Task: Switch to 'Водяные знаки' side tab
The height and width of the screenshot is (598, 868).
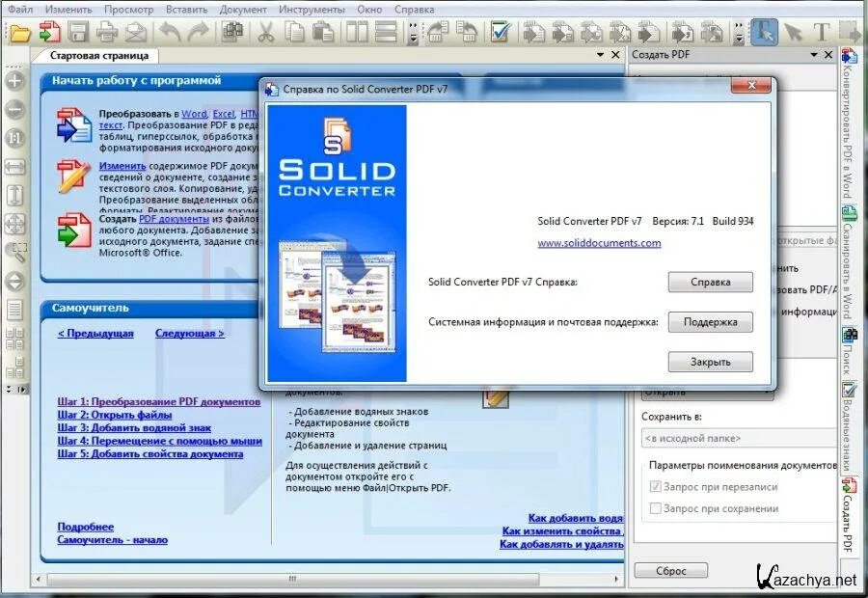Action: tap(848, 426)
